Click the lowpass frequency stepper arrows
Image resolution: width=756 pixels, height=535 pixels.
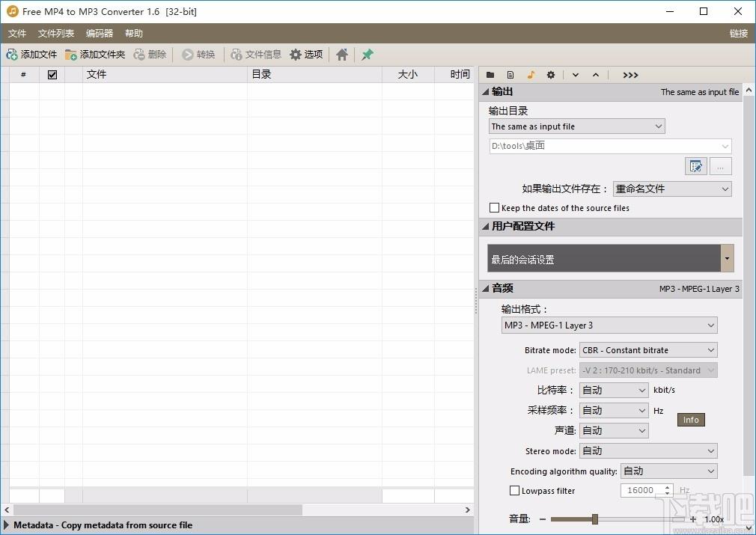tap(668, 491)
